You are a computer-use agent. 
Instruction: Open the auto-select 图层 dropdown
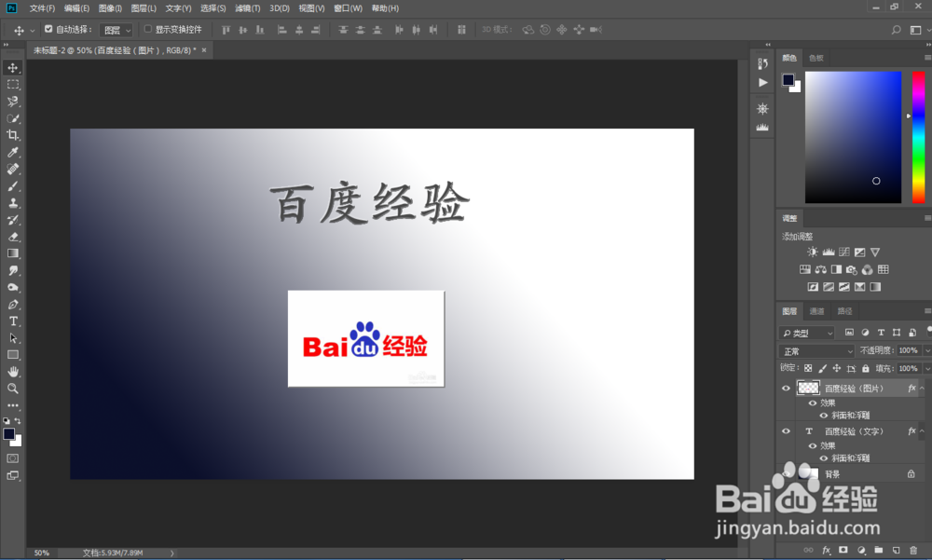[x=116, y=30]
